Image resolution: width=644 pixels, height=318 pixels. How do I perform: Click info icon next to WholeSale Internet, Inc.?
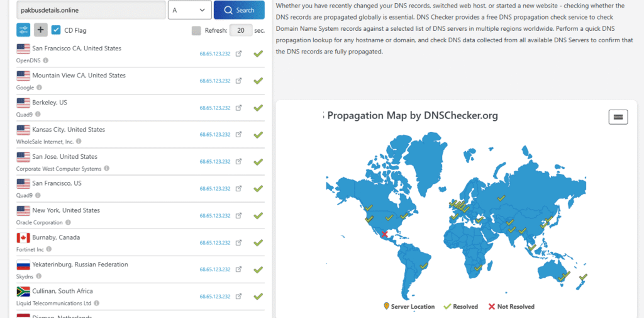coord(79,141)
